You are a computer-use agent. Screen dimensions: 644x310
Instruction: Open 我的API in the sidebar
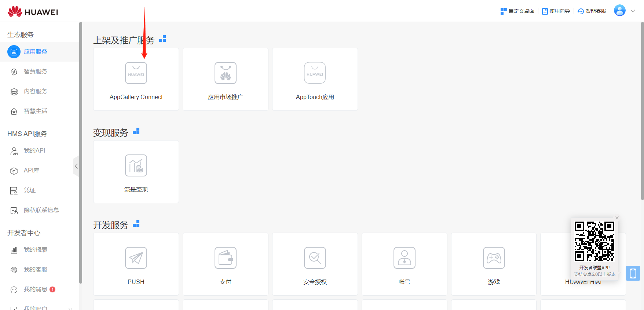pyautogui.click(x=39, y=151)
